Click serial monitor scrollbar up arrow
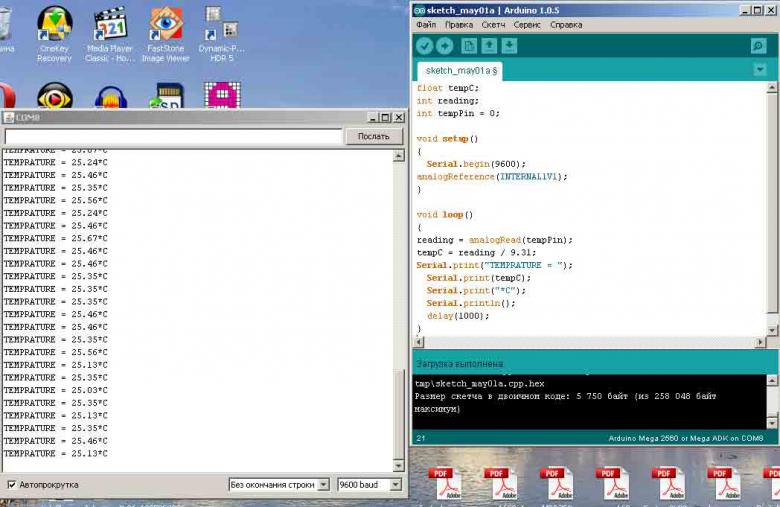Viewport: 780px width, 507px height. pyautogui.click(x=398, y=156)
